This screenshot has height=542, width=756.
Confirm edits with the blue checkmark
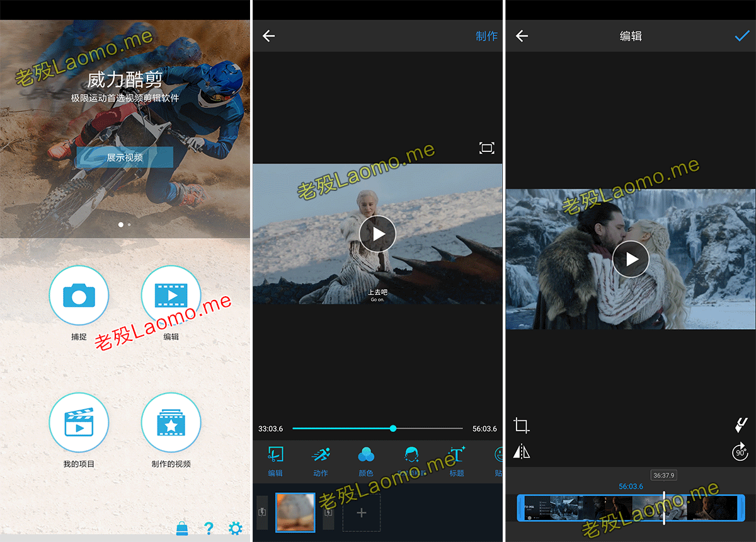[742, 37]
